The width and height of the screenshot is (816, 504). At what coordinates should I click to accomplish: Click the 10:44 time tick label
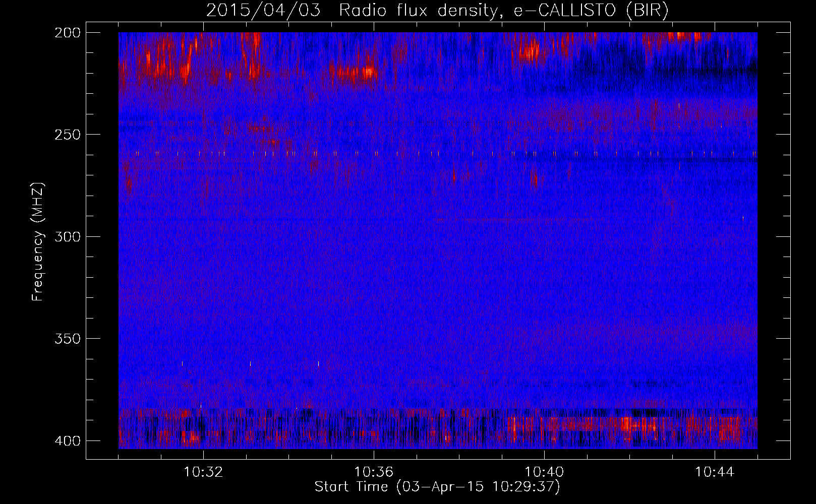coord(715,472)
